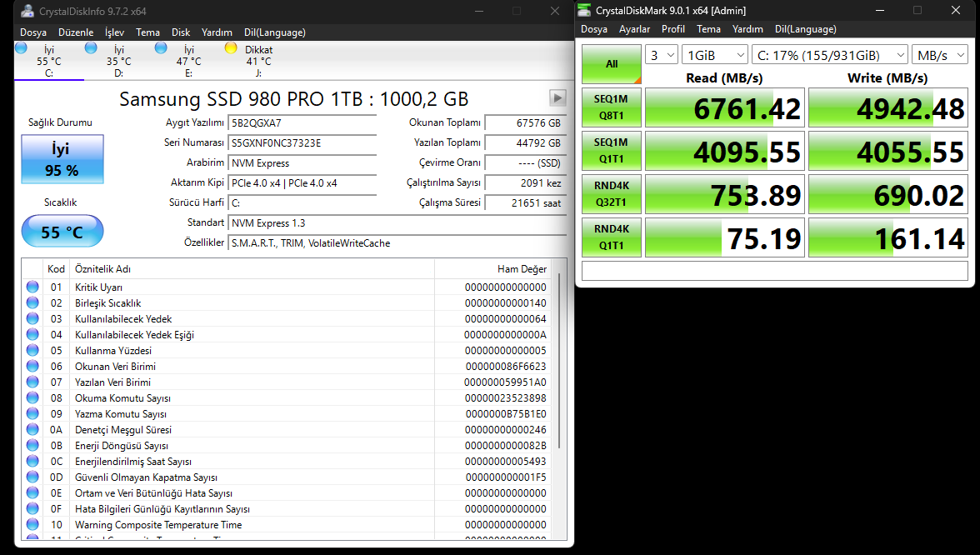The width and height of the screenshot is (980, 555).
Task: Click Standart field NVM Express 1.3
Action: 397,223
